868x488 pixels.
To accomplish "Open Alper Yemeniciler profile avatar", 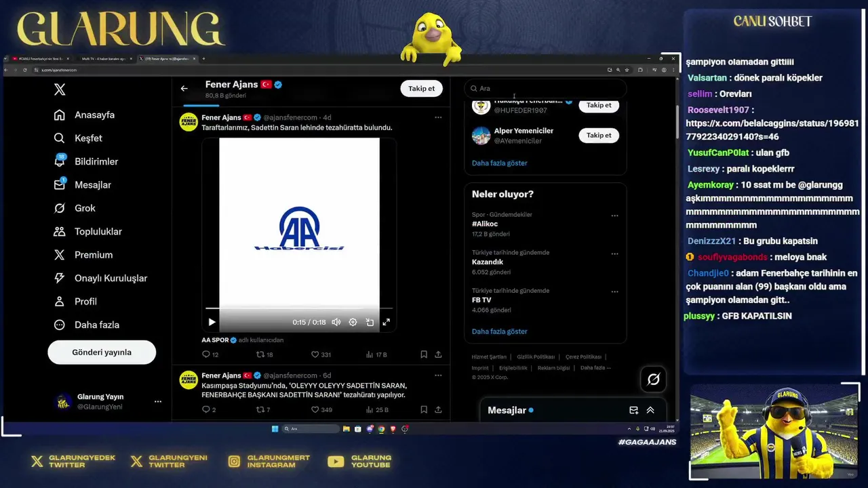I will tap(481, 136).
